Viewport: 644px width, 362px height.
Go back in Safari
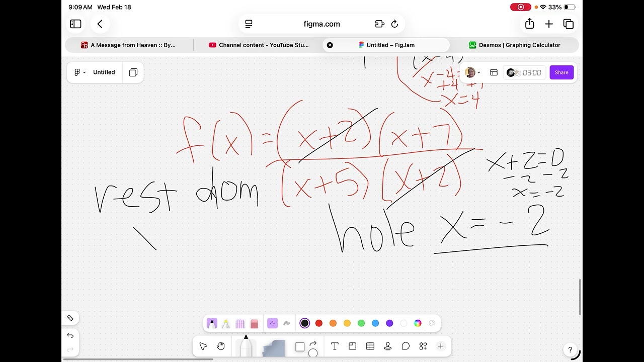click(x=100, y=24)
